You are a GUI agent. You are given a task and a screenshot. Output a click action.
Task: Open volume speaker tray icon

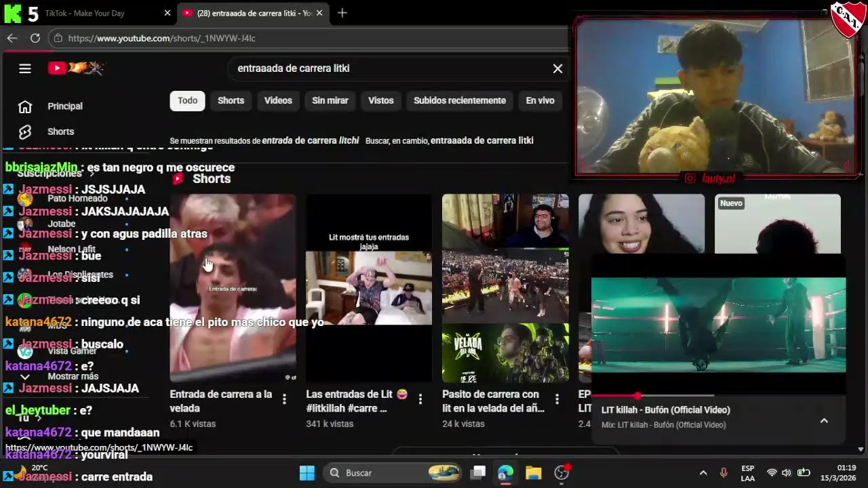coord(787,473)
